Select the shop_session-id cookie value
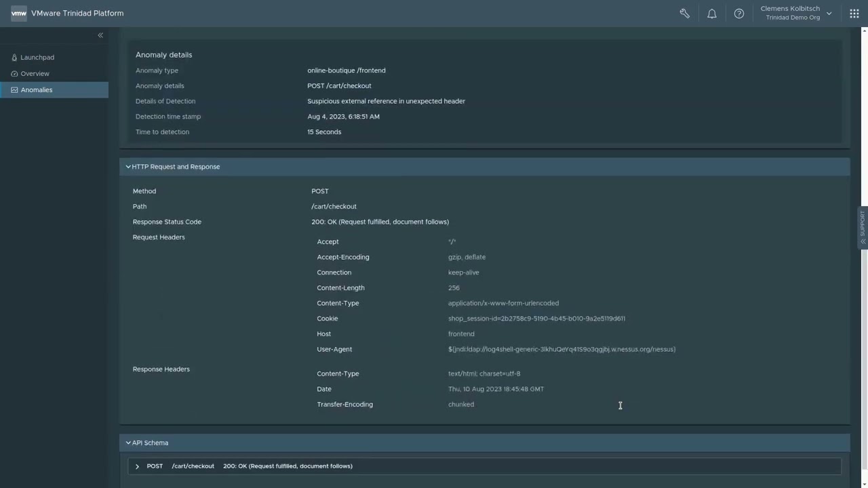This screenshot has height=488, width=868. (536, 319)
